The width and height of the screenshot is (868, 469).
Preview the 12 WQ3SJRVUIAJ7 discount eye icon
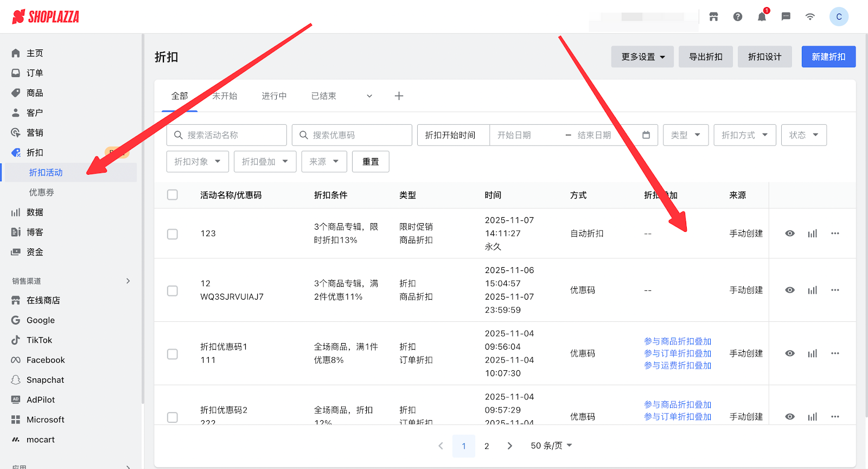(790, 290)
